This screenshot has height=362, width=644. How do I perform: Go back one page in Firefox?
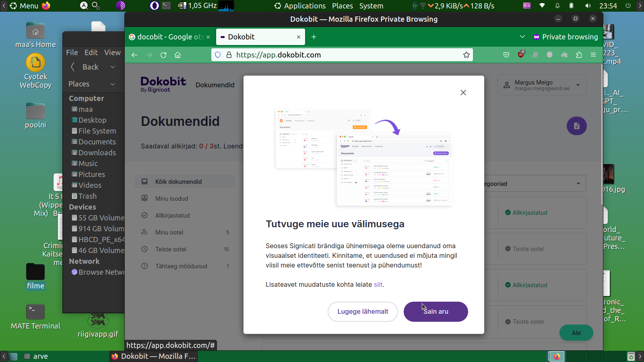(x=134, y=55)
